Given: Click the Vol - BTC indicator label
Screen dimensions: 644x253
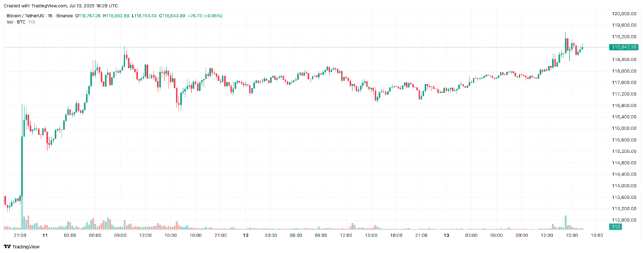Looking at the screenshot, I should coord(16,22).
